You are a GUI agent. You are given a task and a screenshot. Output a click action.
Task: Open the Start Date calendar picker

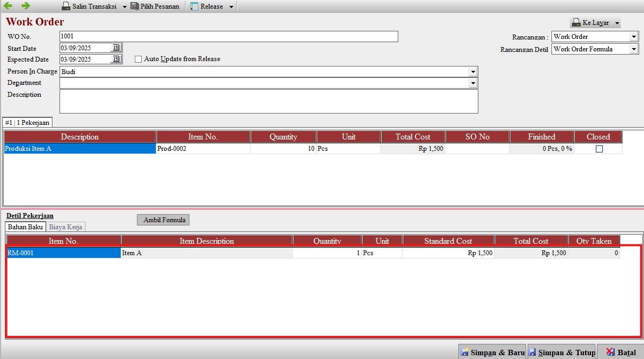pyautogui.click(x=116, y=48)
